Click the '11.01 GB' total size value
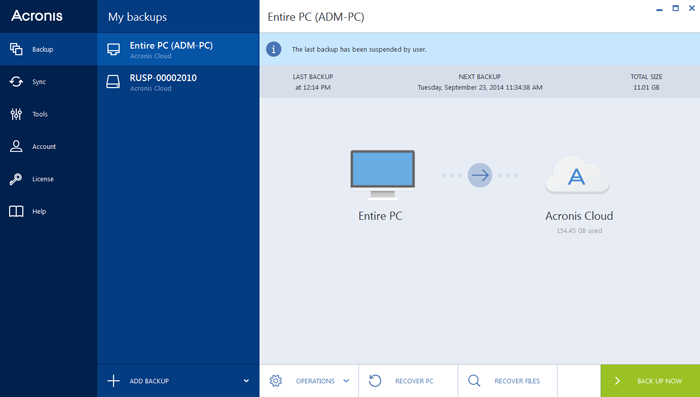This screenshot has height=397, width=700. pos(646,88)
